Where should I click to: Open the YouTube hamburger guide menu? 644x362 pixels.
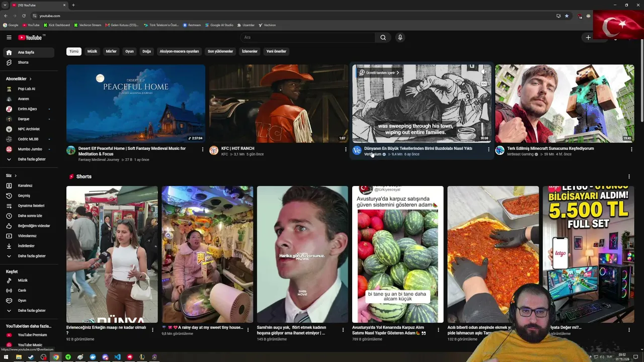coord(9,37)
